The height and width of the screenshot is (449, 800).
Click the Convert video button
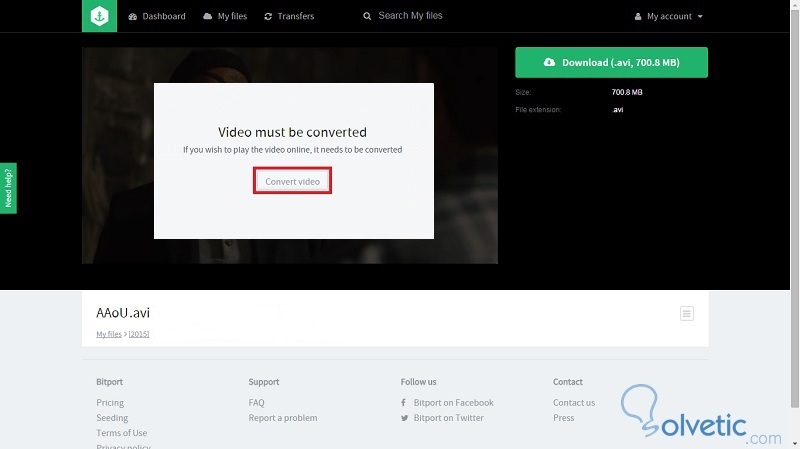click(x=292, y=181)
